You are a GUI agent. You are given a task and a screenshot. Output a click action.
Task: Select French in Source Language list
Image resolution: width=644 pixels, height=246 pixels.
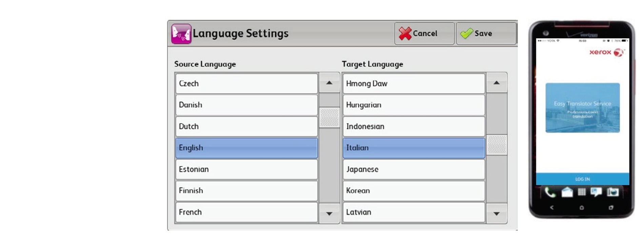tap(246, 212)
